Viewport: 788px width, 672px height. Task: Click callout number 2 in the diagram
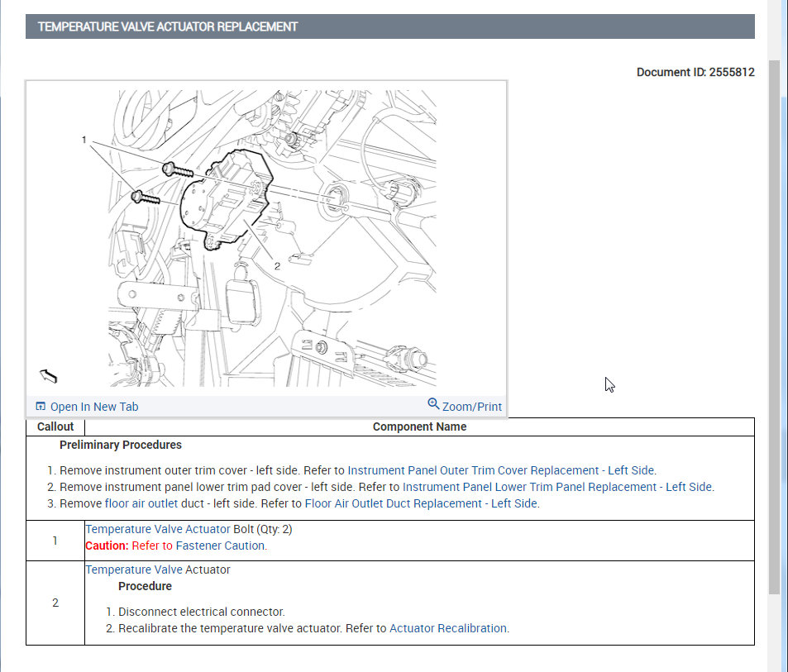277,266
